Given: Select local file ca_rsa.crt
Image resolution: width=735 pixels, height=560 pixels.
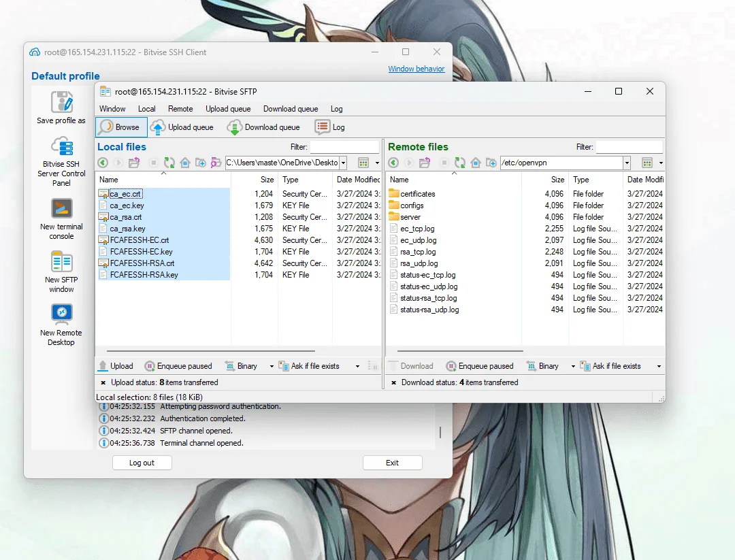Looking at the screenshot, I should point(126,217).
